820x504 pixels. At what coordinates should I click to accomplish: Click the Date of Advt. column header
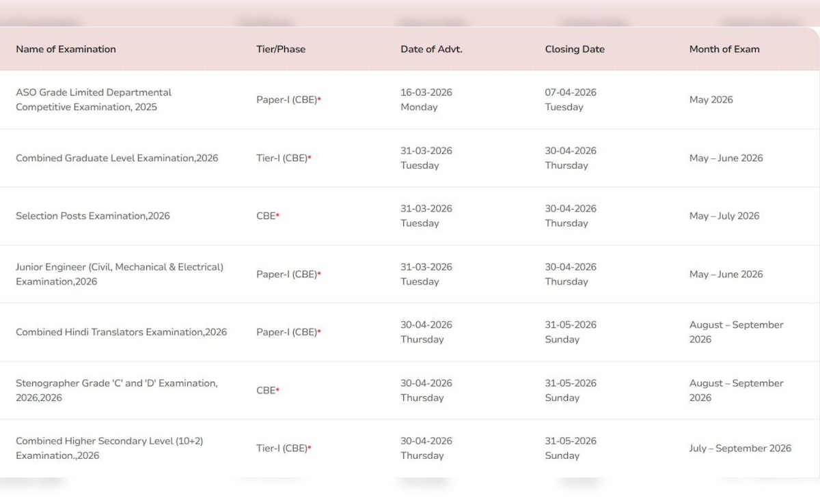431,49
